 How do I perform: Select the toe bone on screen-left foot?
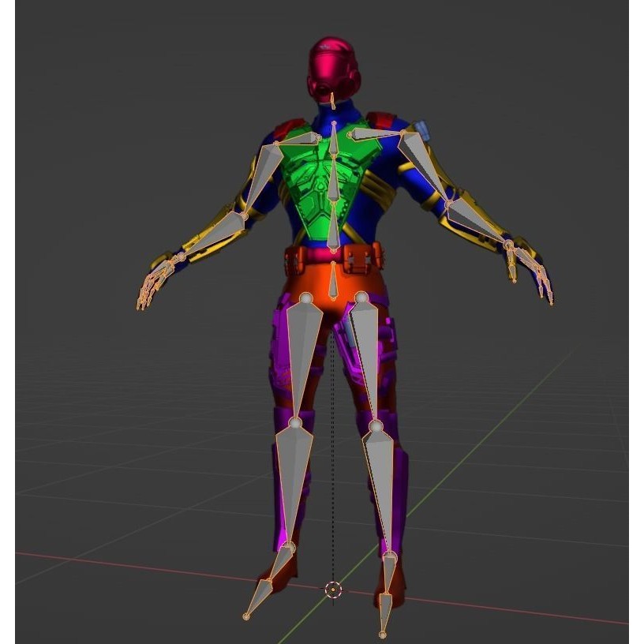(258, 598)
